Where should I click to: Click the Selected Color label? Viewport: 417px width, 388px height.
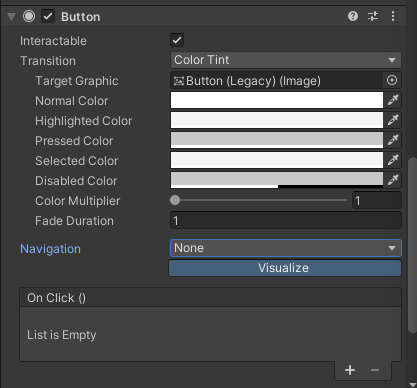(77, 161)
